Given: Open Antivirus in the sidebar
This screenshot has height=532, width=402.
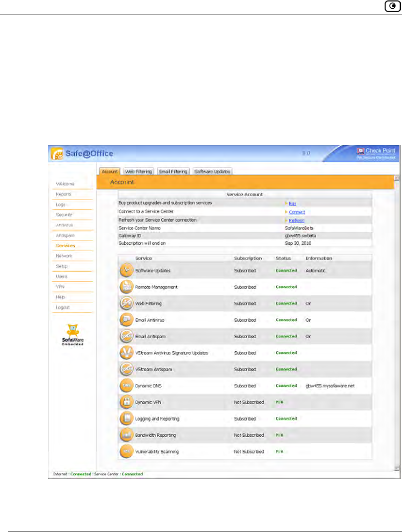Looking at the screenshot, I should pos(65,225).
